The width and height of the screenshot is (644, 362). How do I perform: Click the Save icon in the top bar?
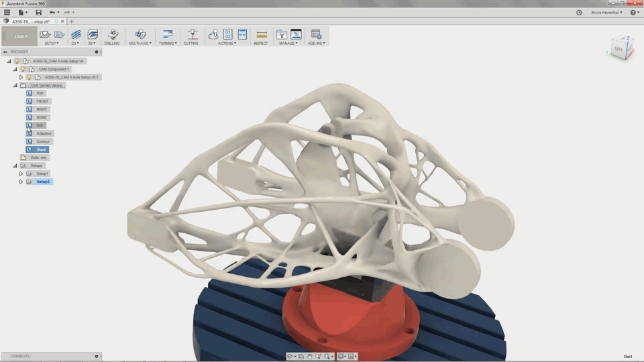(38, 12)
